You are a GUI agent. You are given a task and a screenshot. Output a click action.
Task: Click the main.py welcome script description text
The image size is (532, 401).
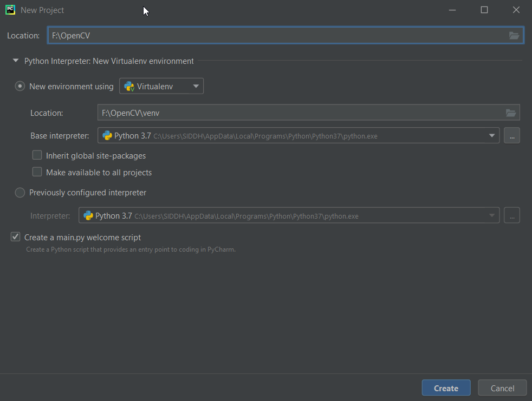131,249
